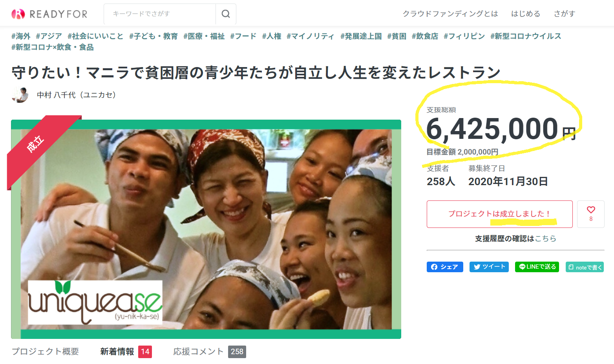Click the プロジェクトは成立しました button

[x=500, y=214]
